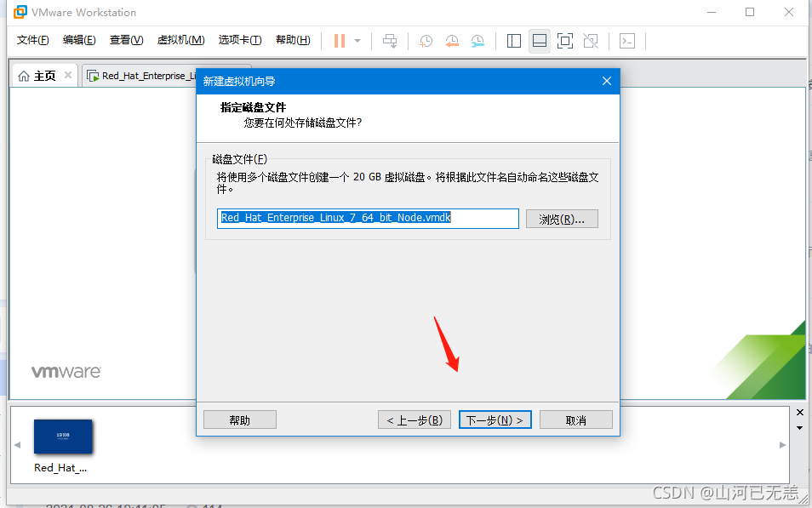
Task: Click the pause virtual machine icon
Action: [x=340, y=41]
